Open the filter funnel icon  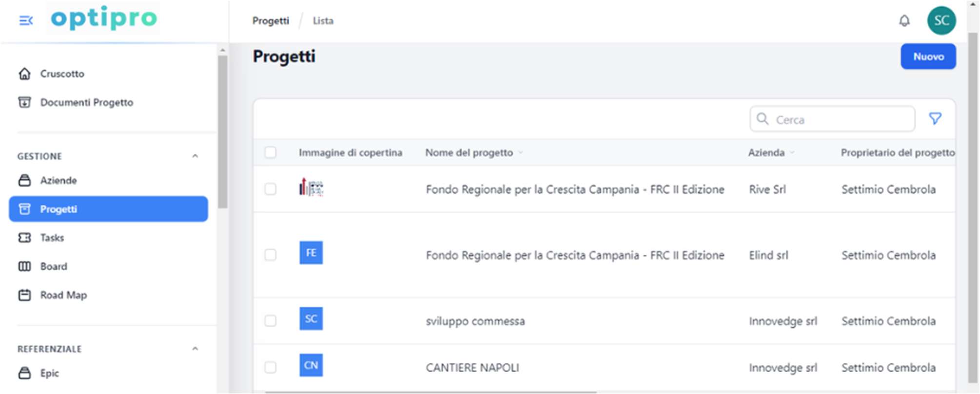[x=935, y=119]
